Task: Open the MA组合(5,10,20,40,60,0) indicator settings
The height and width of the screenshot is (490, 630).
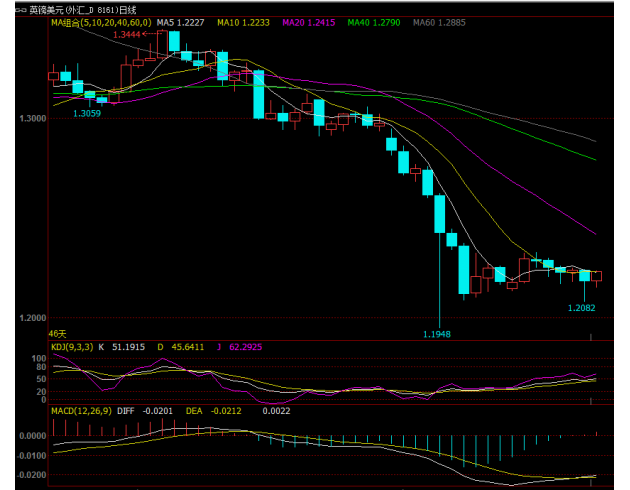Action: click(101, 22)
